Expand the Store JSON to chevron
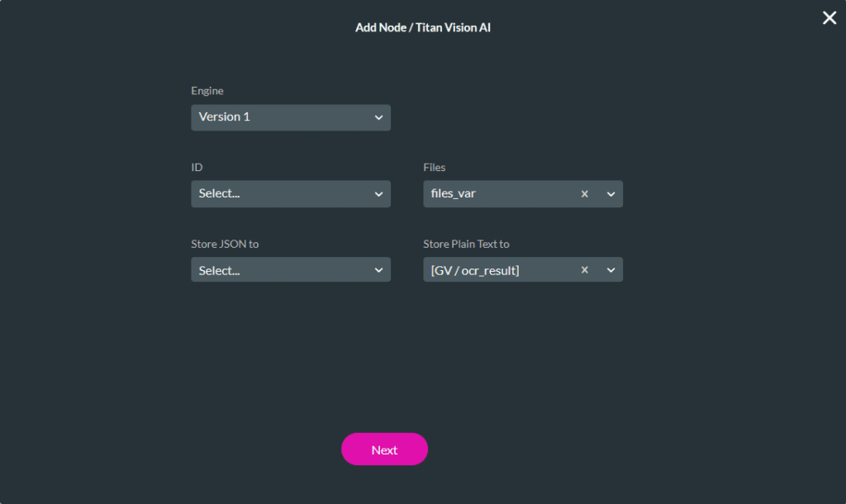The height and width of the screenshot is (504, 846). point(379,269)
